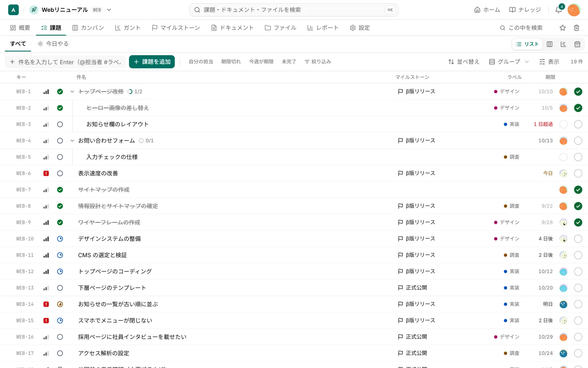Click the 課題を追加 button
This screenshot has height=368, width=588.
coord(152,62)
